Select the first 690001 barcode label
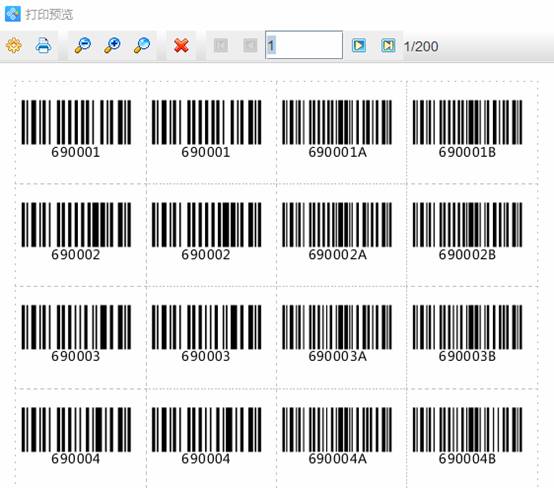This screenshot has width=554, height=488. 76,129
